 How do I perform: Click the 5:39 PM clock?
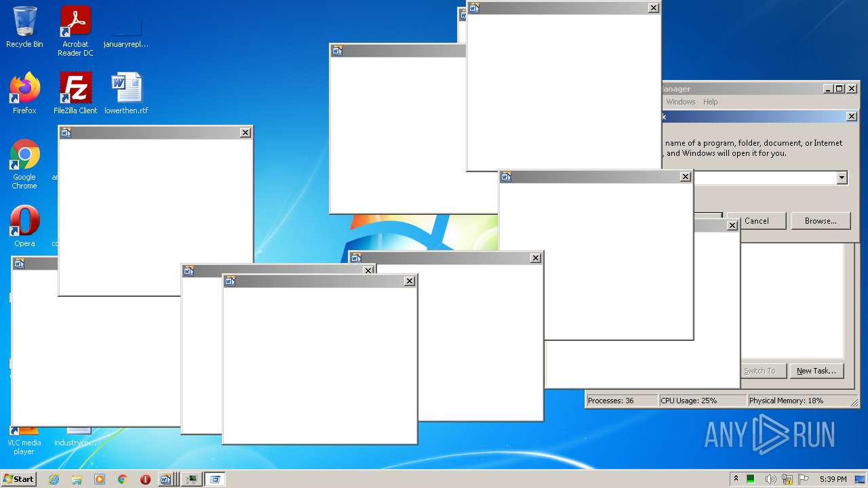(x=833, y=479)
